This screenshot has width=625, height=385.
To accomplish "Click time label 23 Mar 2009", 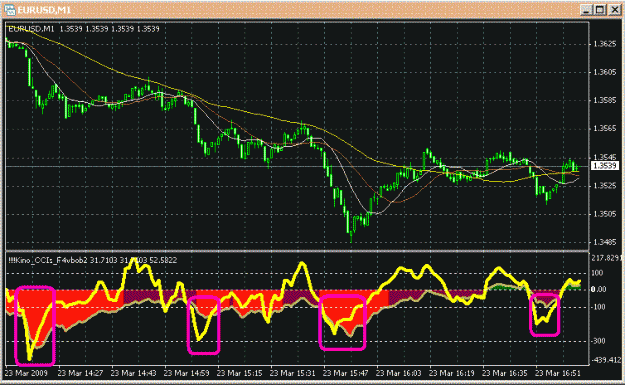I will click(x=26, y=373).
